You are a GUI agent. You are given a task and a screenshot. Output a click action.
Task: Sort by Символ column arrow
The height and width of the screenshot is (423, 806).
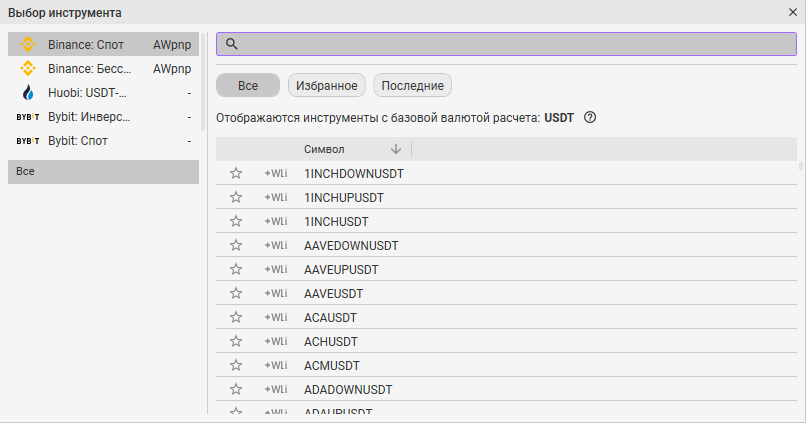coord(396,149)
